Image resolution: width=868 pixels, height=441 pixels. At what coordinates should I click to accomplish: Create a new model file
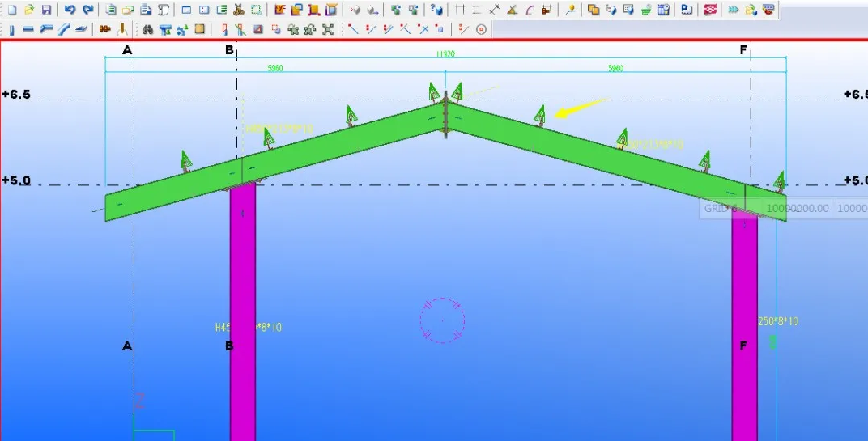click(11, 10)
